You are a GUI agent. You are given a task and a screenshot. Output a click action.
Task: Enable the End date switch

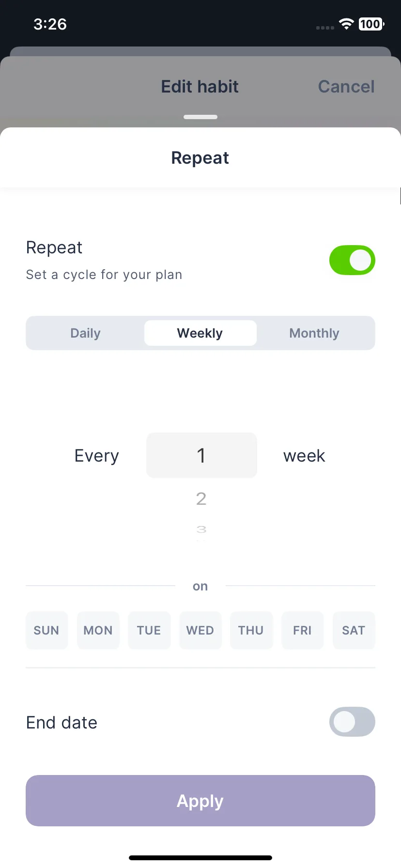click(352, 722)
